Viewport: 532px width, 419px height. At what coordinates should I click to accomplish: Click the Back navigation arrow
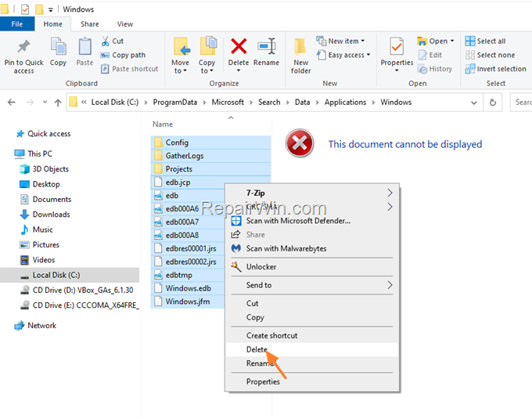click(11, 102)
